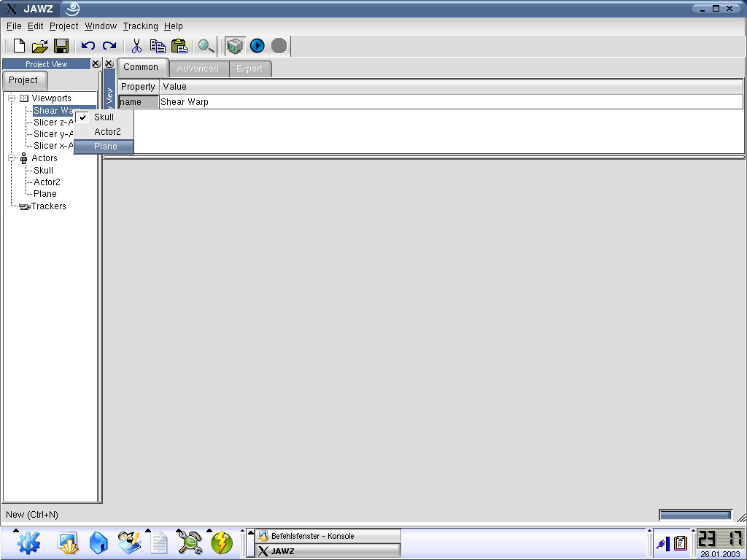Save the project with the floppy disk icon
This screenshot has width=747, height=560.
click(x=61, y=46)
